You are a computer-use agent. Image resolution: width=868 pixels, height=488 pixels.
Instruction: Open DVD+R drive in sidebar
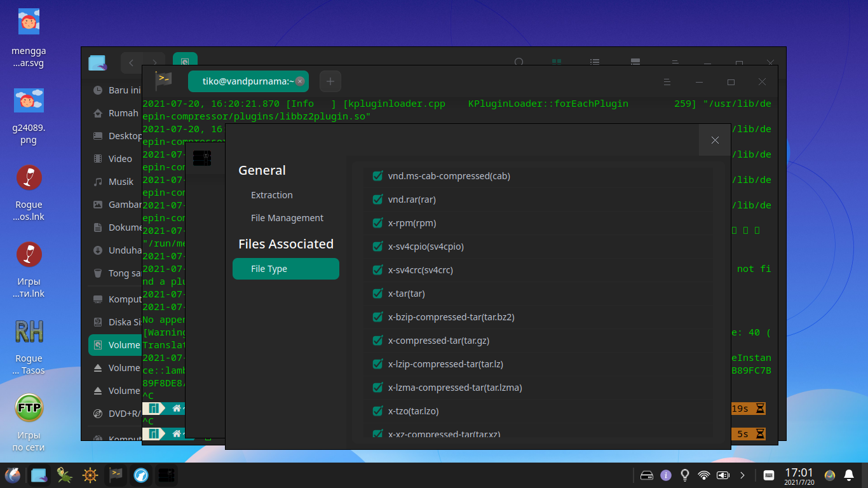pyautogui.click(x=117, y=414)
